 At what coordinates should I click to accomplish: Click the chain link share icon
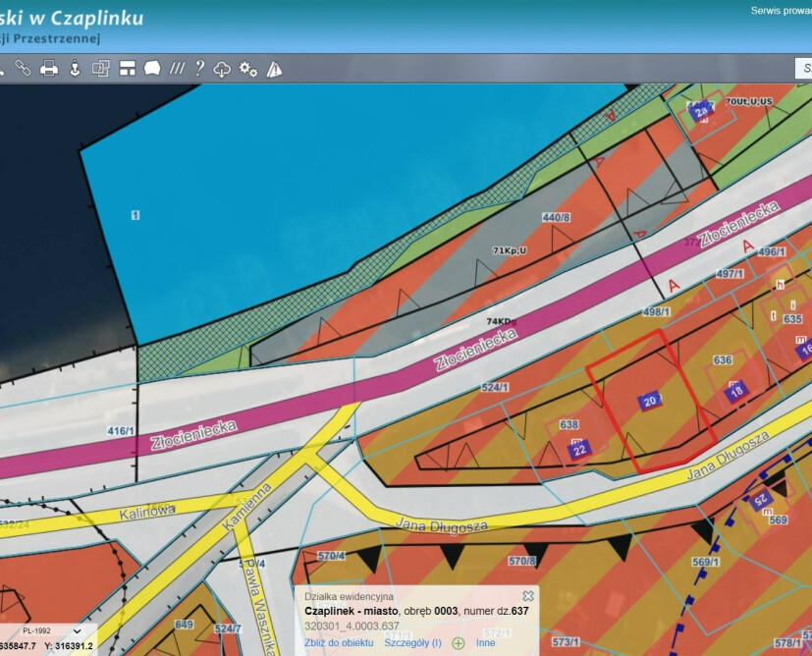[23, 69]
